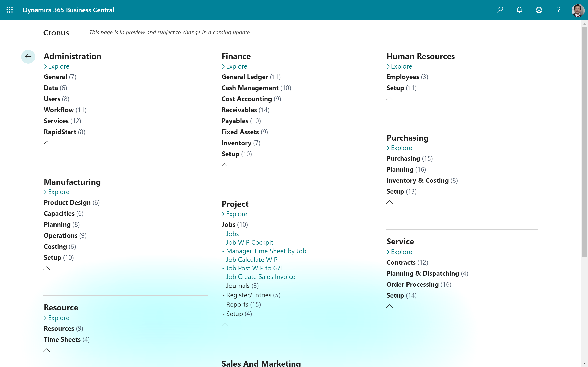This screenshot has height=367, width=588.
Task: Collapse the Manufacturing section chevron
Action: (47, 268)
